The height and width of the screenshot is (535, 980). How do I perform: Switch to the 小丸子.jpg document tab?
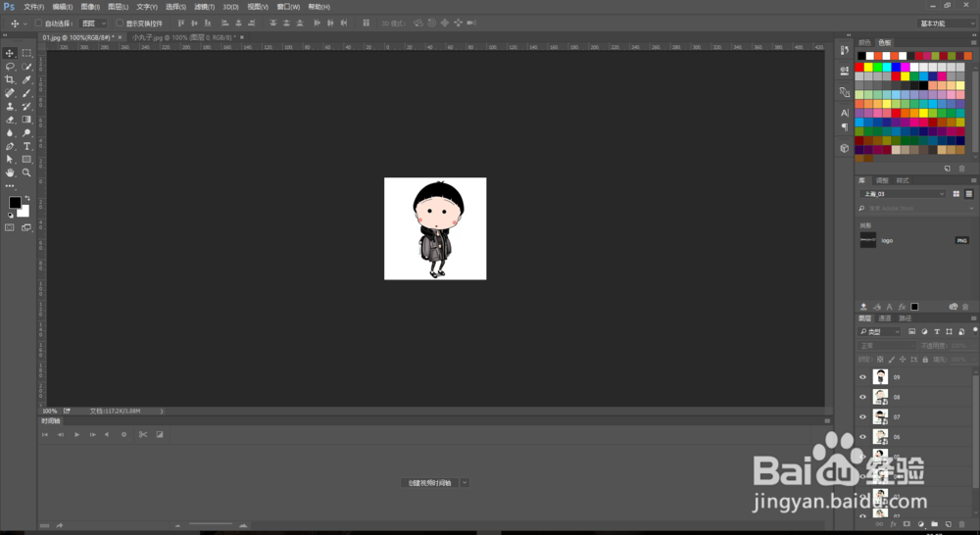(x=182, y=37)
